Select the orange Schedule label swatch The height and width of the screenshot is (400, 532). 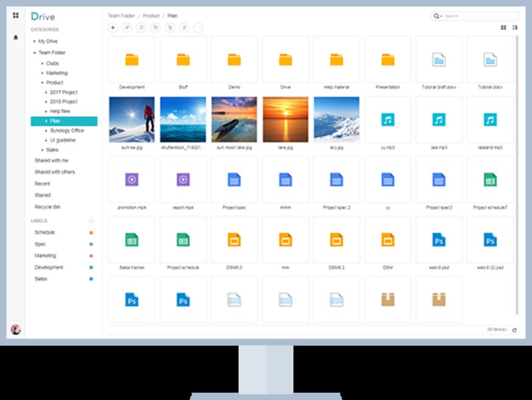point(92,233)
